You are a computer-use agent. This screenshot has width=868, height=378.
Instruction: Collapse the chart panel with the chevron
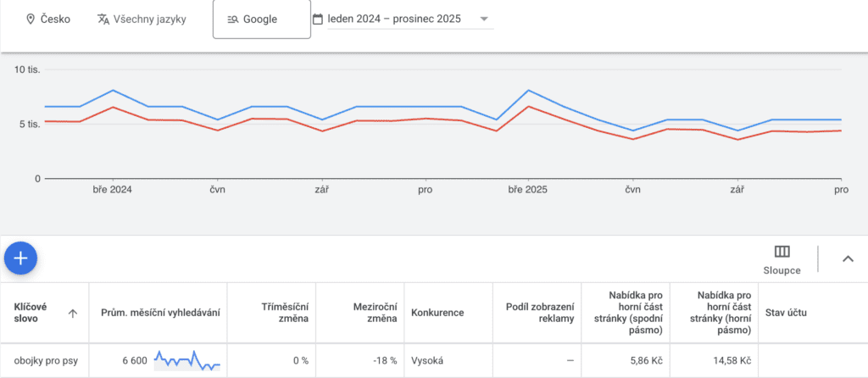coord(848,259)
